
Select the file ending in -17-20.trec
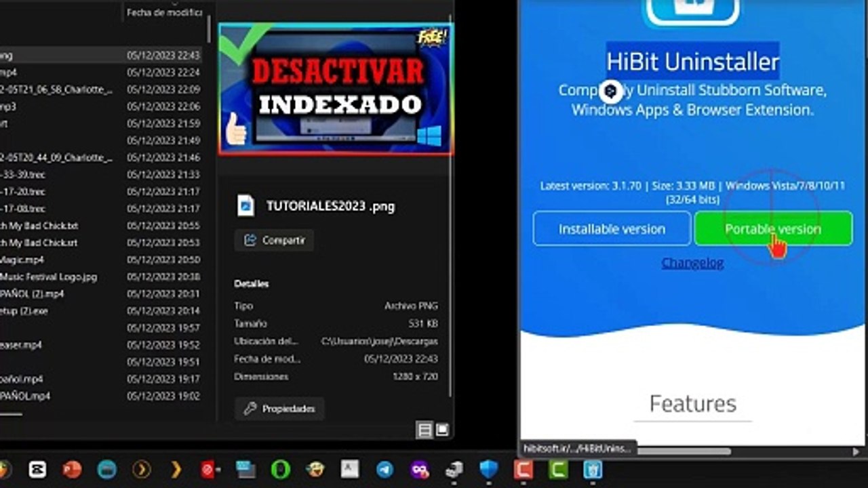100,191
